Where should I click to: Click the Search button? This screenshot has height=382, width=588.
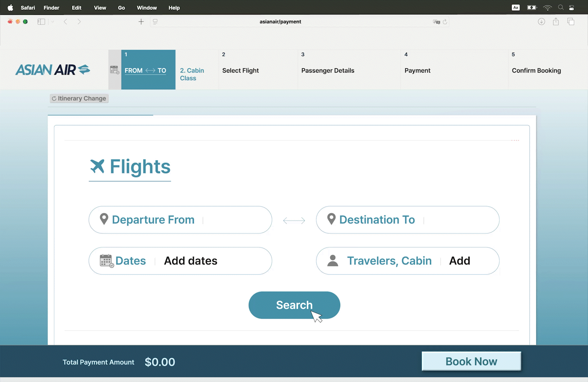tap(294, 305)
